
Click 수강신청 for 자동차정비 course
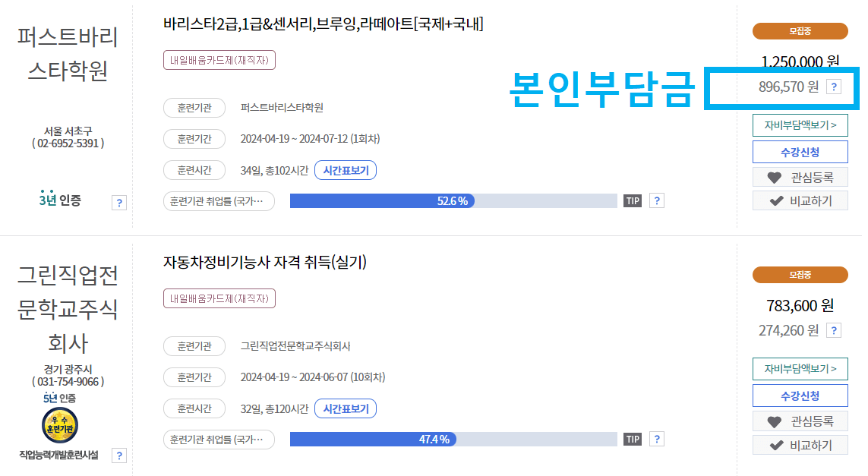800,395
